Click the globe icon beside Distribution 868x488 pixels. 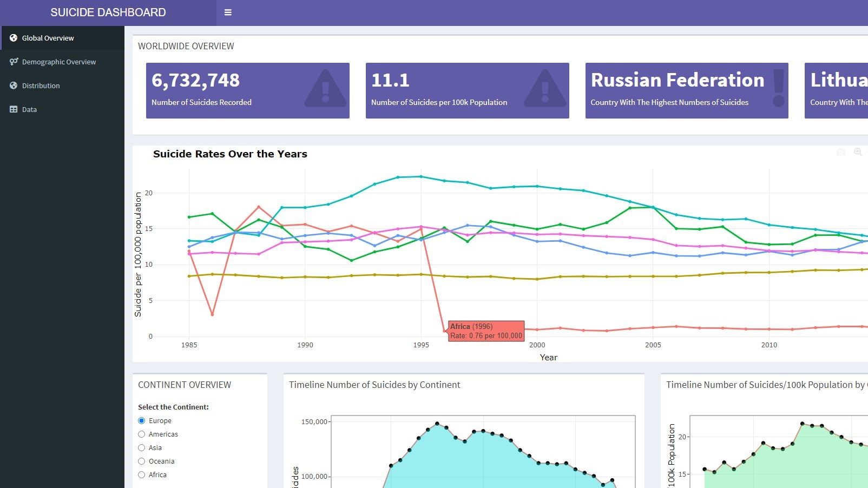pyautogui.click(x=14, y=85)
